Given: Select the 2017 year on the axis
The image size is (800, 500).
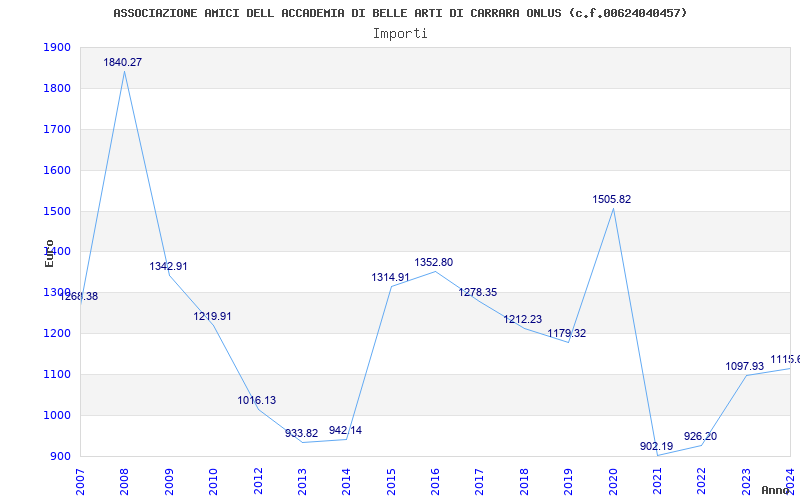Looking at the screenshot, I should (x=480, y=482).
